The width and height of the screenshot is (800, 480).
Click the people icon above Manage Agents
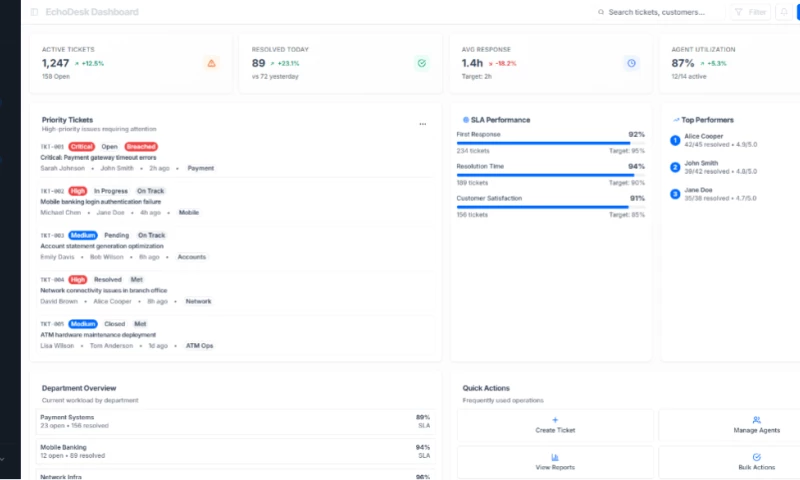[x=757, y=420]
